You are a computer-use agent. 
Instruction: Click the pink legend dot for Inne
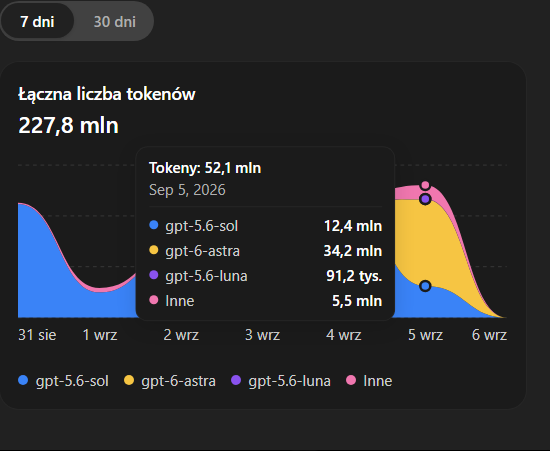[x=351, y=380]
